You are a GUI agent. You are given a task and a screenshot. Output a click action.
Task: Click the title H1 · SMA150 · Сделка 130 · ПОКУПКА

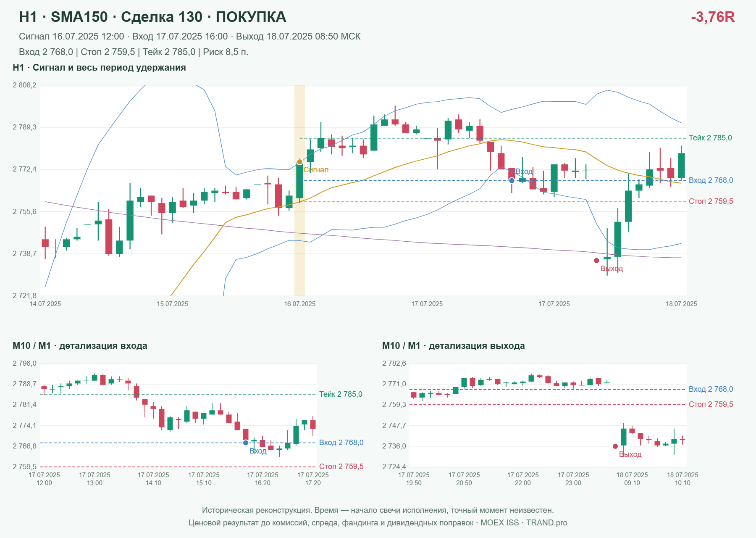coord(152,17)
